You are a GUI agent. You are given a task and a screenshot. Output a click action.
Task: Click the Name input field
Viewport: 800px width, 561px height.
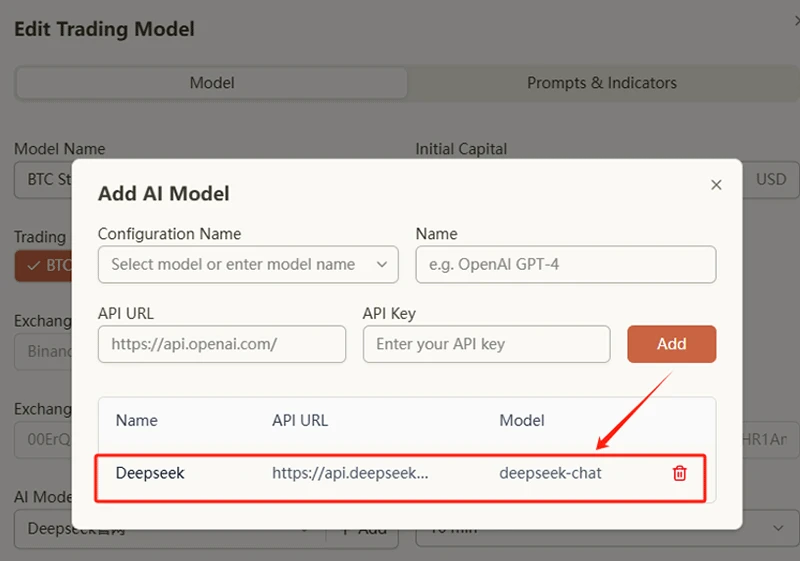(x=566, y=265)
